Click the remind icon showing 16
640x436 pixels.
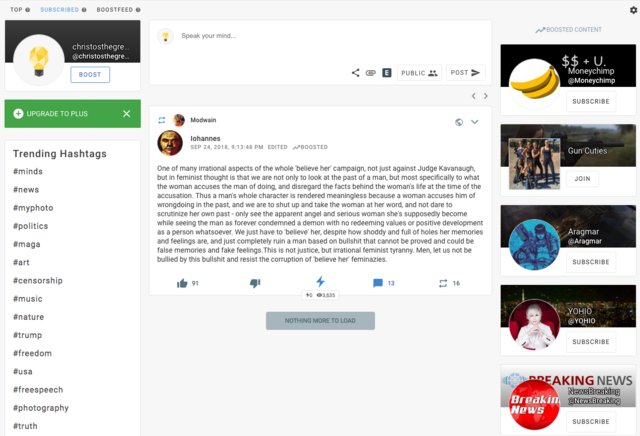coord(443,283)
